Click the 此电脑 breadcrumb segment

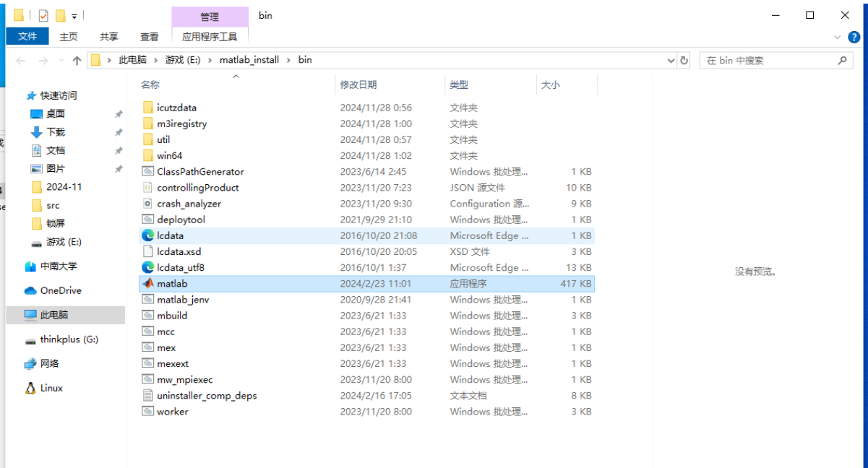133,60
